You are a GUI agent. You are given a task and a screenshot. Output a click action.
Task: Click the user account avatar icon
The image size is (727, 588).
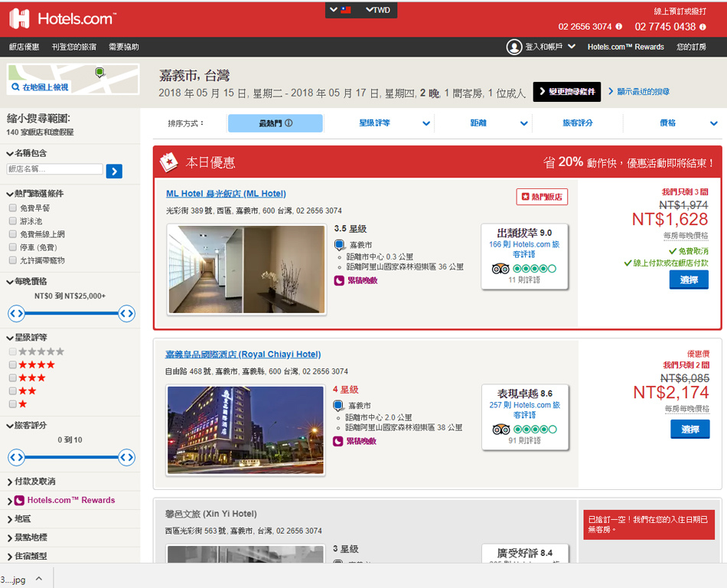[x=514, y=47]
